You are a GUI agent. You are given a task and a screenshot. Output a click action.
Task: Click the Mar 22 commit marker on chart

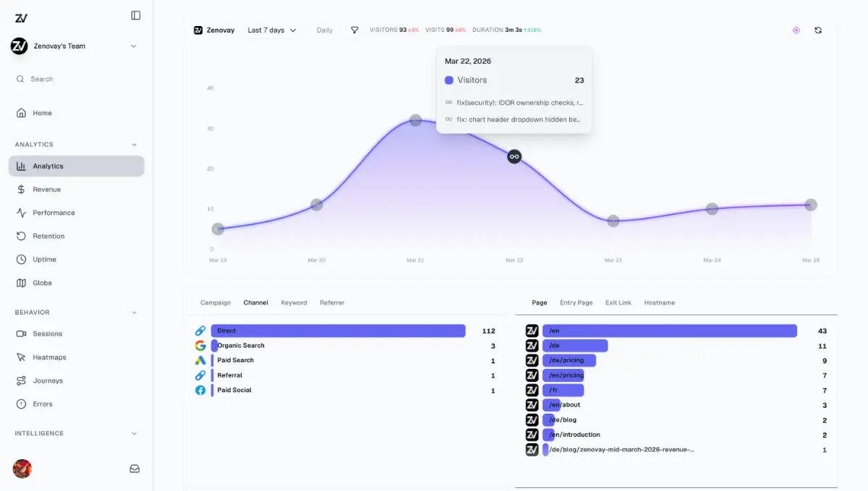pyautogui.click(x=514, y=156)
